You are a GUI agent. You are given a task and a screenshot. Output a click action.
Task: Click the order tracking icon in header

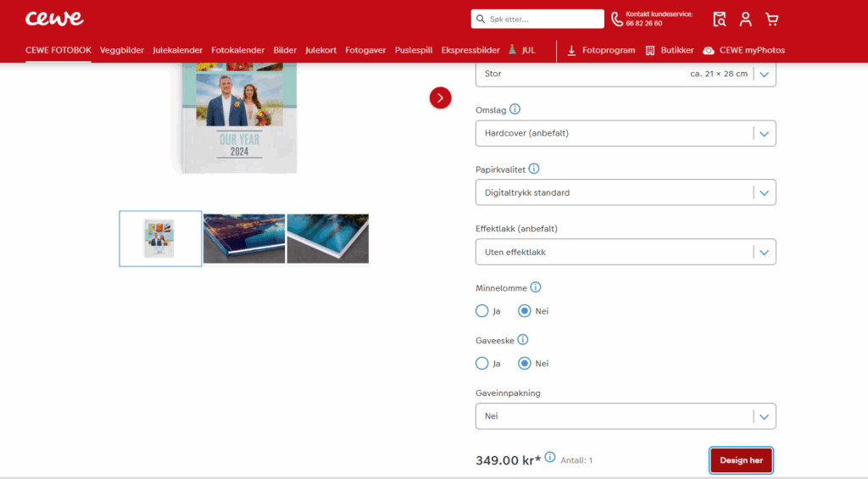[x=720, y=19]
